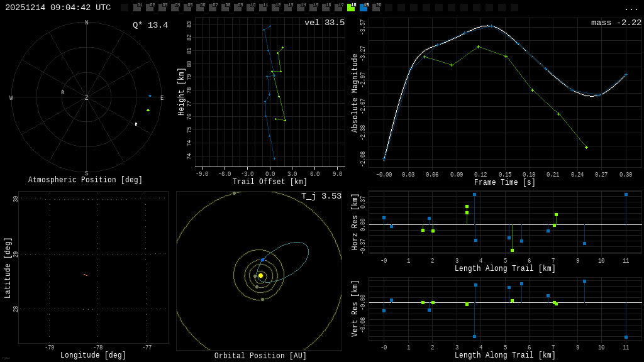Click the green marker on polar sky plot
Screen dimensions: 644x362
pos(148,111)
